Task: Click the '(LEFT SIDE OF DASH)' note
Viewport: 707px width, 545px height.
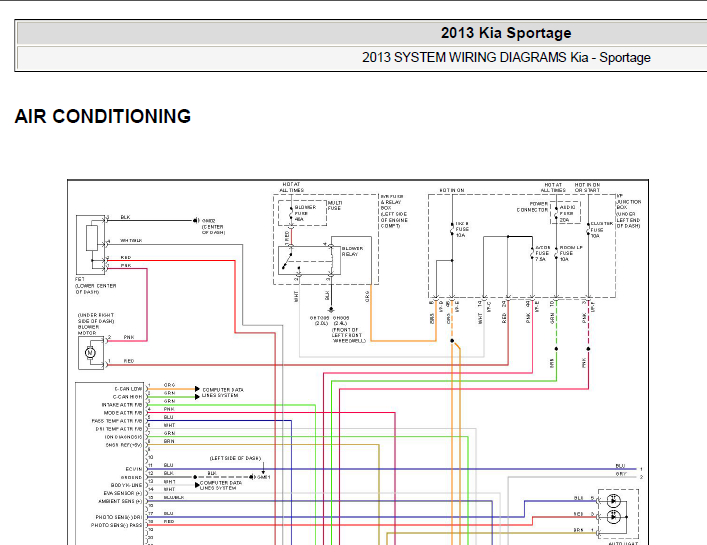Action: [x=235, y=458]
